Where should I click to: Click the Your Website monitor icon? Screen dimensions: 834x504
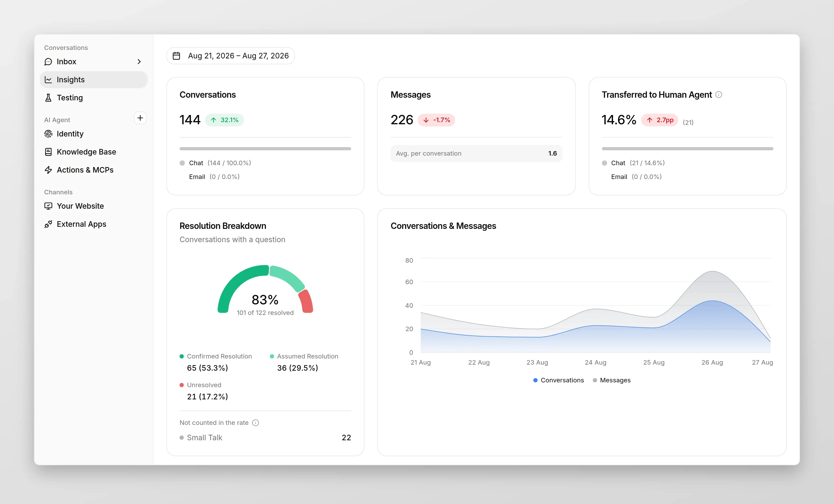click(48, 206)
